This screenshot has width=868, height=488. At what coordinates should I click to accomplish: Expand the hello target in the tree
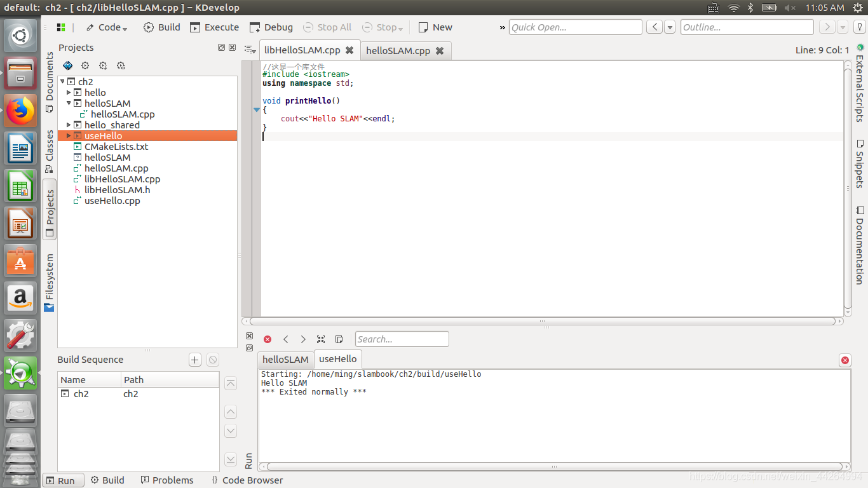click(69, 92)
